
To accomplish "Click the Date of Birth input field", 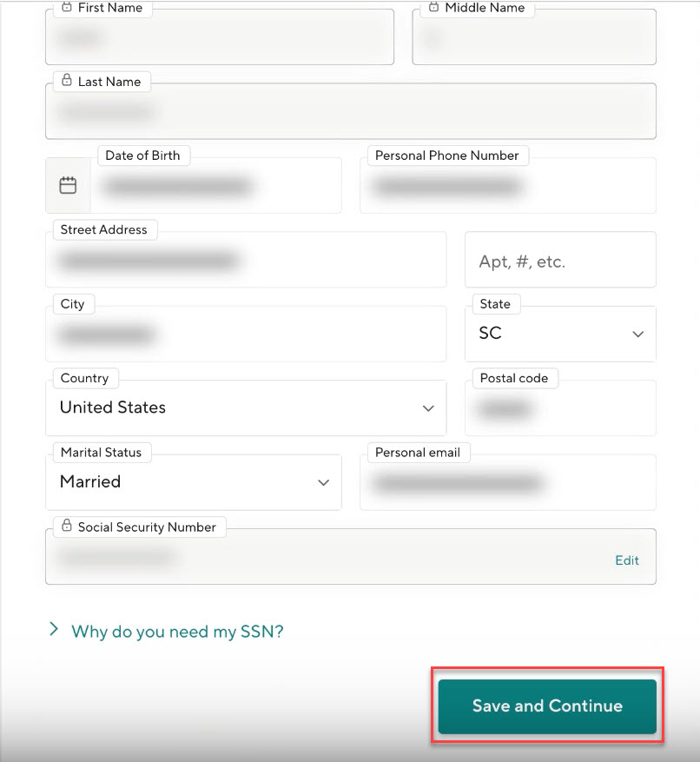I will coord(215,187).
